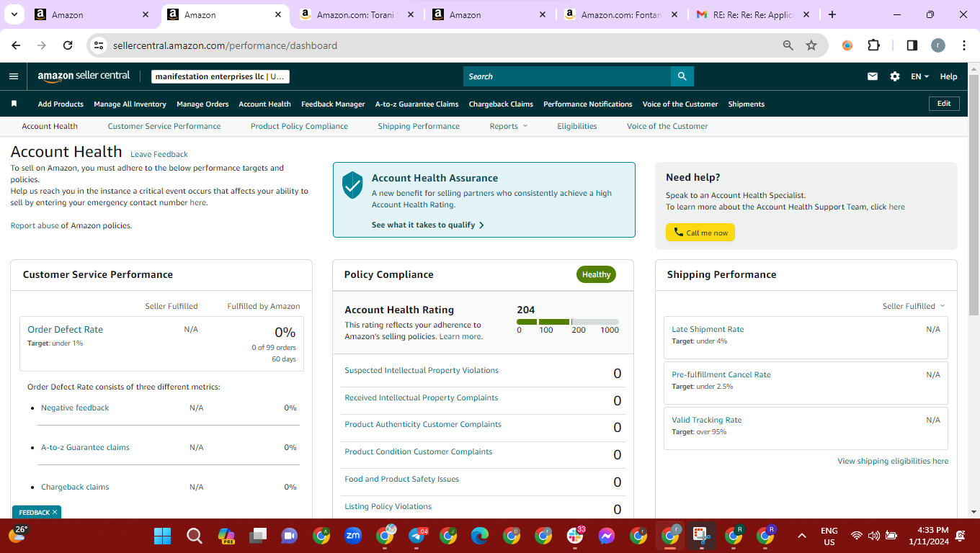Click the Seller Central search input field

click(x=567, y=76)
